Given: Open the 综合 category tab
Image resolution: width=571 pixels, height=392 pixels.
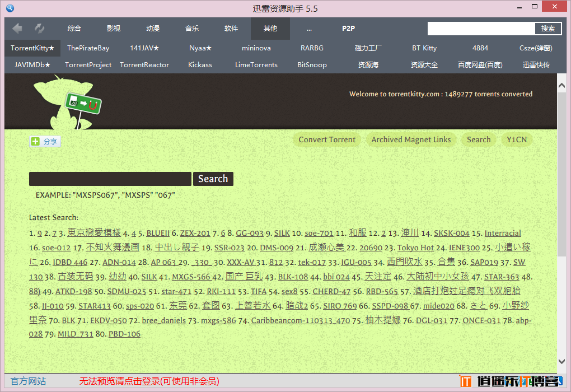Looking at the screenshot, I should pyautogui.click(x=74, y=29).
